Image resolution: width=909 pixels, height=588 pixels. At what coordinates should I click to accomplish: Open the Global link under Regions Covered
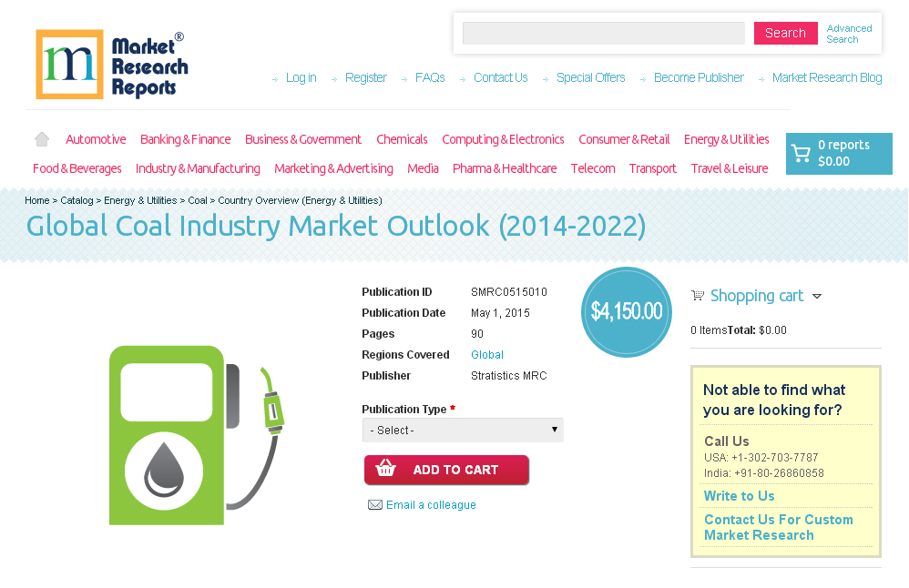coord(486,354)
